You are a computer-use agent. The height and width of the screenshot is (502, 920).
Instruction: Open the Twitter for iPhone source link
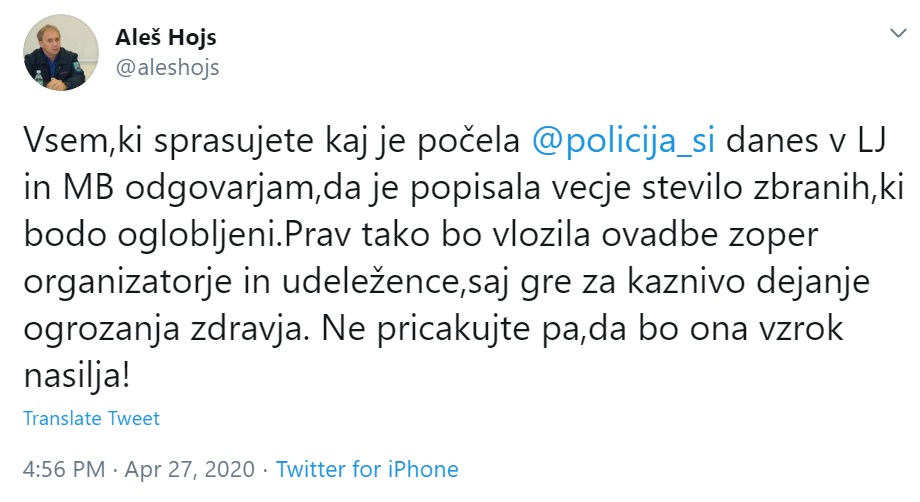(367, 469)
